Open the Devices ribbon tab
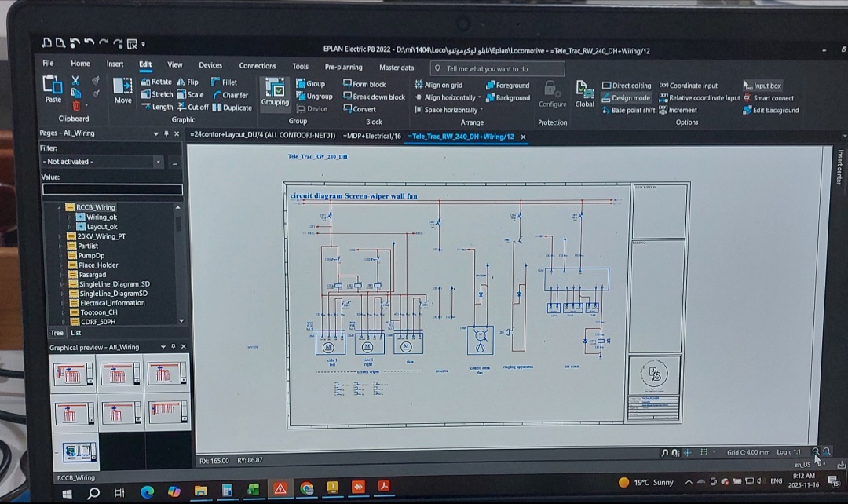This screenshot has width=848, height=504. 210,65
